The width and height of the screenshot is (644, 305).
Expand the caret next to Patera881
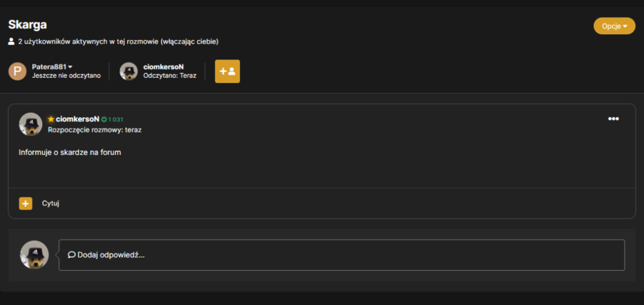click(x=70, y=67)
